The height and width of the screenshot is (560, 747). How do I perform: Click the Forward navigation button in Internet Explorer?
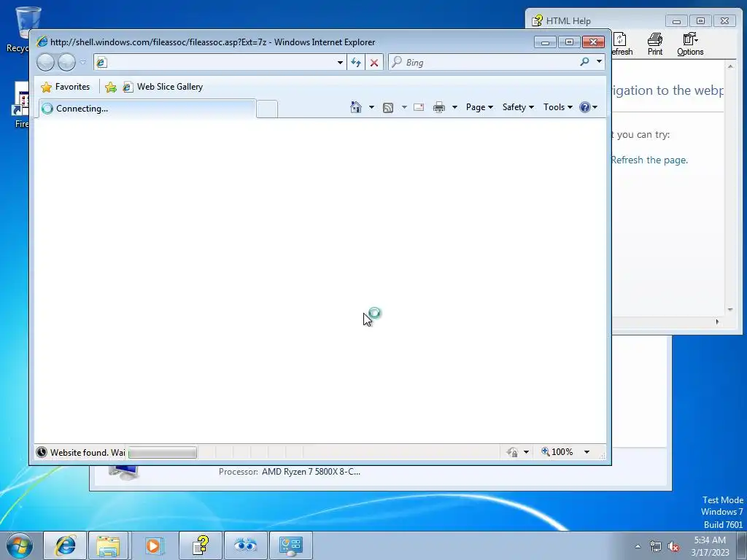(x=66, y=62)
